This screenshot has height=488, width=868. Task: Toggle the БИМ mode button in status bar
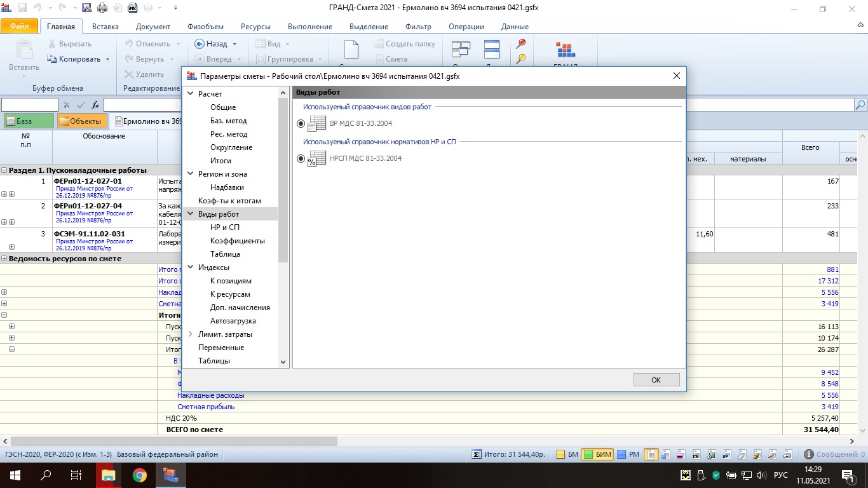597,454
